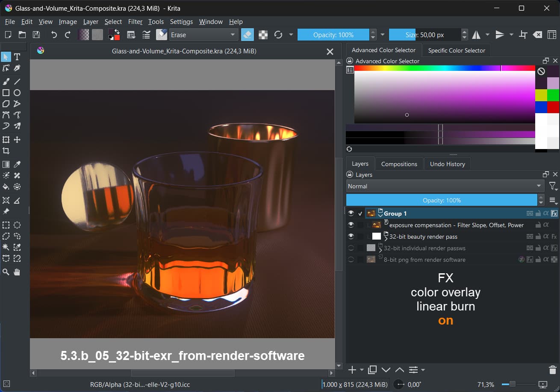The height and width of the screenshot is (392, 560).
Task: Click the Eraser mode toolbar icon
Action: (247, 35)
